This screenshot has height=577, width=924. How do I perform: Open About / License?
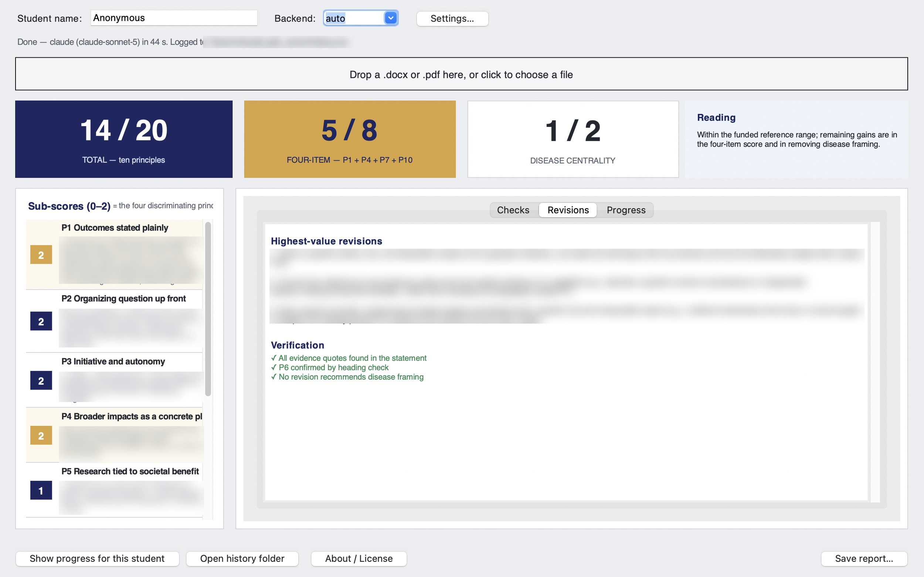coord(359,558)
